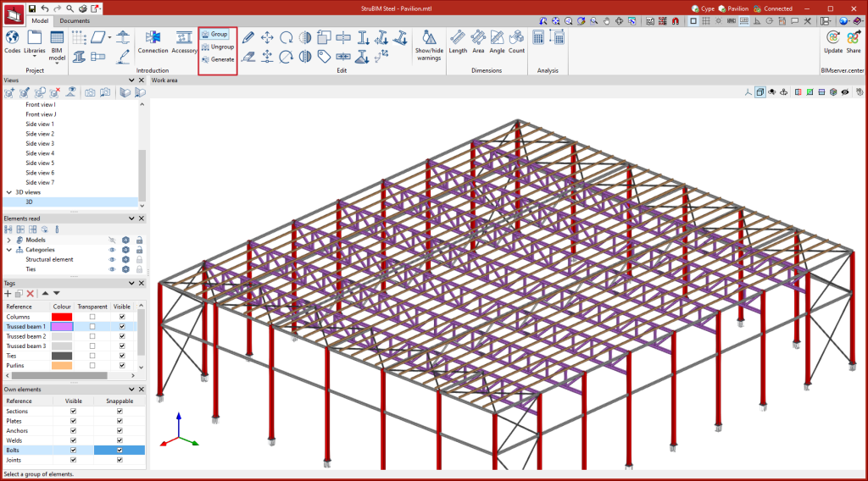The width and height of the screenshot is (868, 481).
Task: Toggle Snappable checkbox for Welds
Action: pos(120,440)
